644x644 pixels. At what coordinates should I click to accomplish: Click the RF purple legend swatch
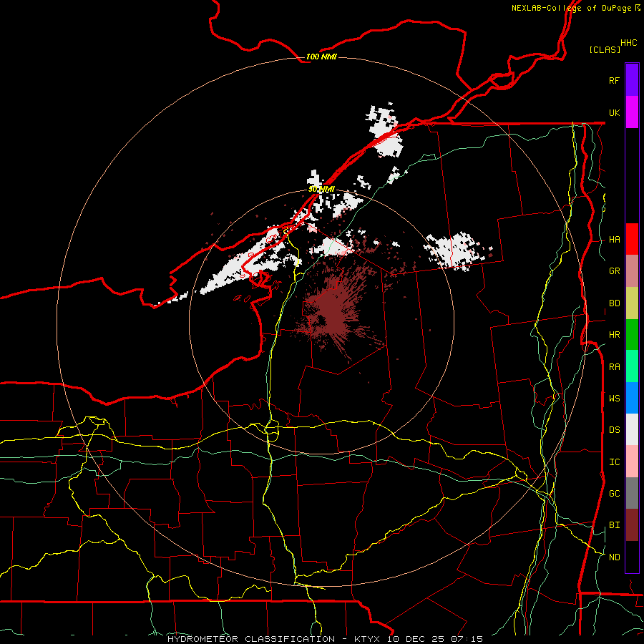(632, 80)
